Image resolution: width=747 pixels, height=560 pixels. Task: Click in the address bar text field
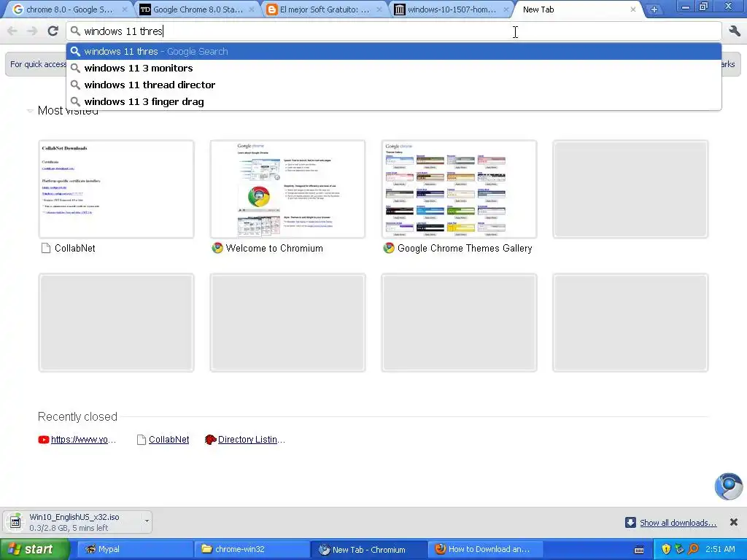point(393,31)
